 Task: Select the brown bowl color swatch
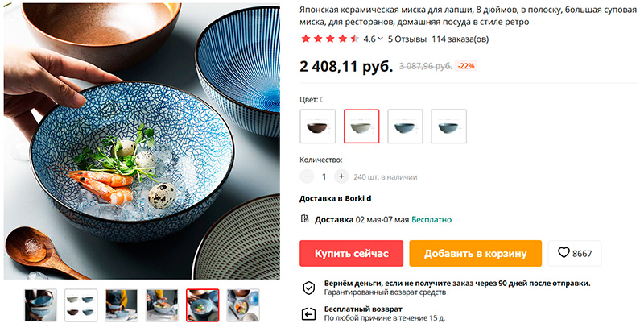point(317,127)
